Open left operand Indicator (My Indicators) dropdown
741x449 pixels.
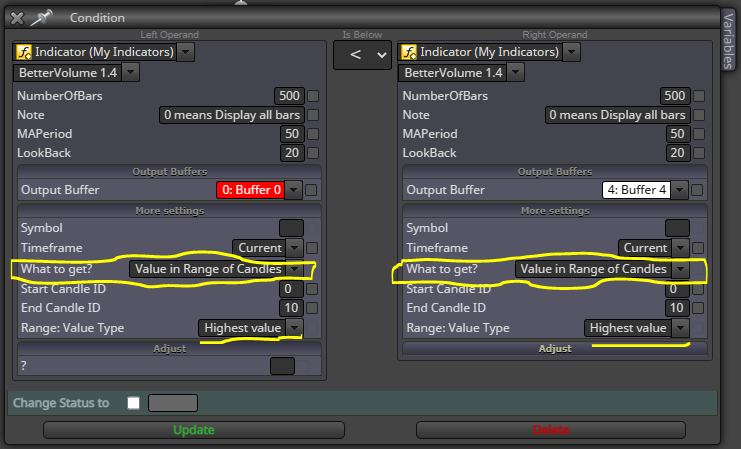186,52
